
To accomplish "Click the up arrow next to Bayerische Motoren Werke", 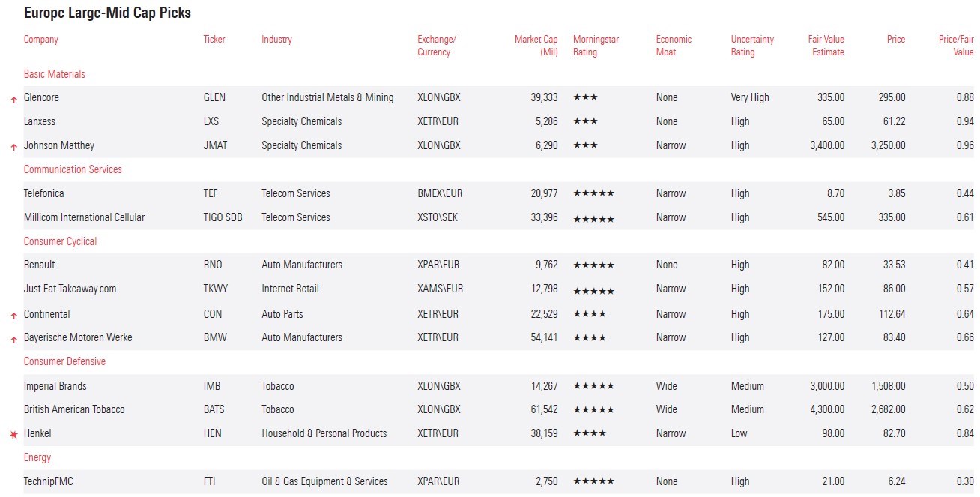I will (x=13, y=339).
